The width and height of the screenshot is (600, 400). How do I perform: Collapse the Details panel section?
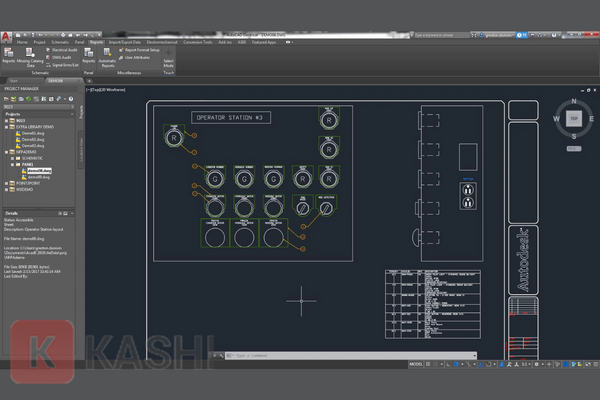(x=72, y=213)
